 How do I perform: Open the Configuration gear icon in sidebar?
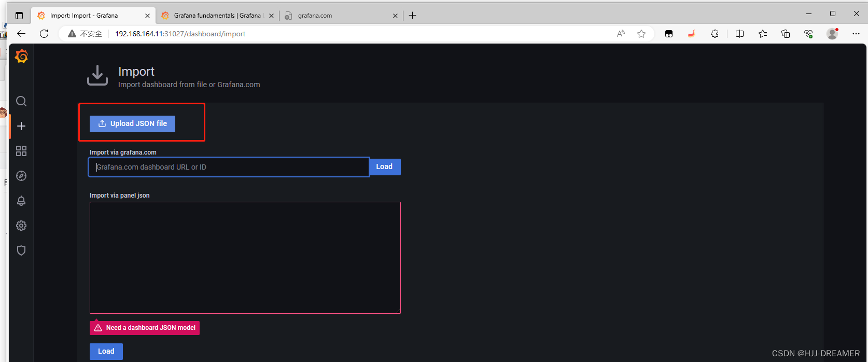[21, 226]
